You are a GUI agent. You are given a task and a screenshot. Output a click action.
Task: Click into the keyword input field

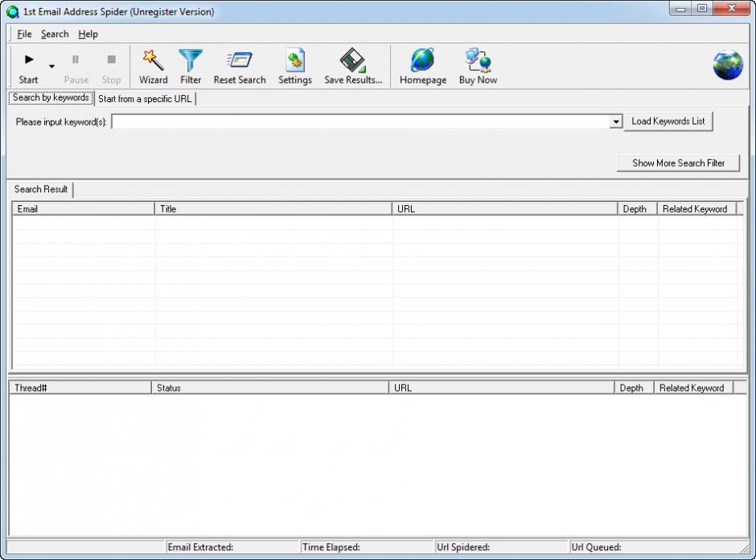(x=361, y=121)
